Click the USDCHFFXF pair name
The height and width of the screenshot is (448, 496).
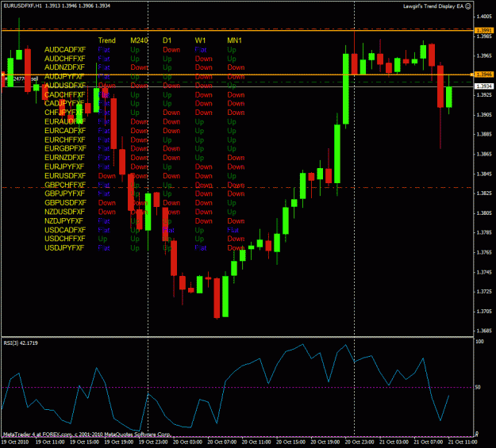click(x=65, y=239)
